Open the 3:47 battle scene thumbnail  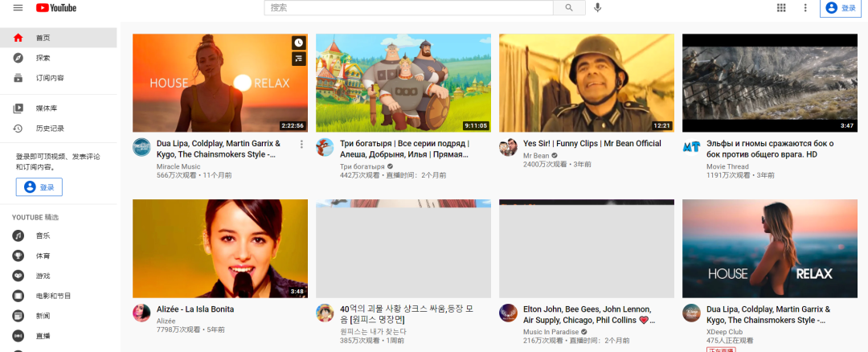770,83
